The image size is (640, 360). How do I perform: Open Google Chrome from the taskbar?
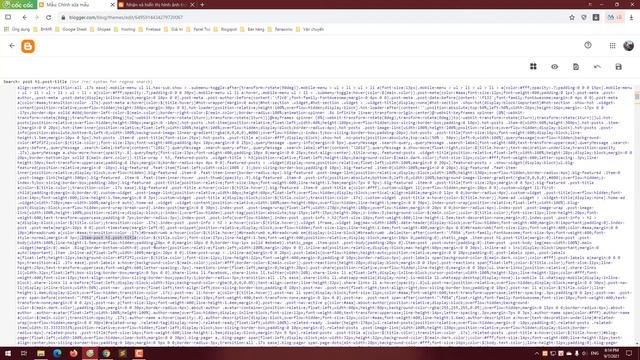pos(106,353)
